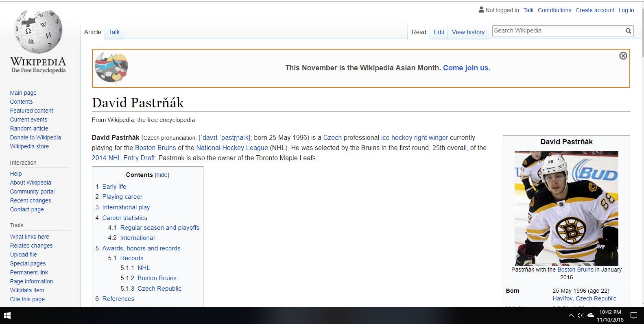Open the Wikidata item link
The image size is (644, 324).
click(27, 290)
